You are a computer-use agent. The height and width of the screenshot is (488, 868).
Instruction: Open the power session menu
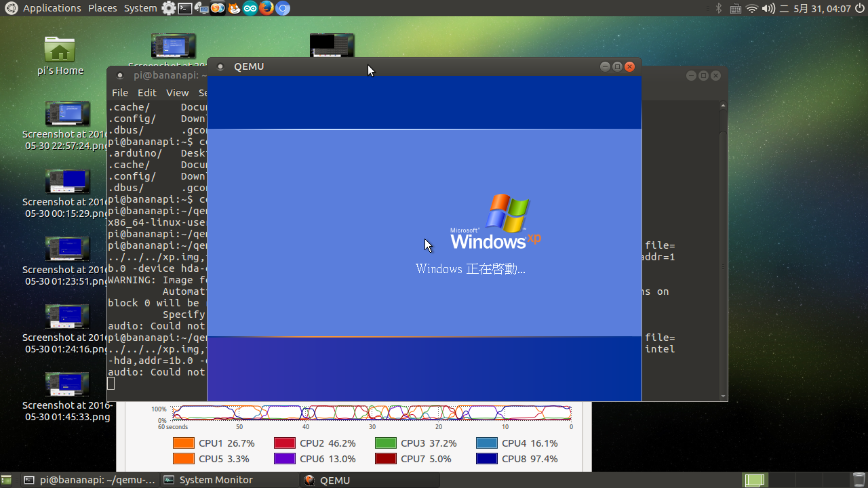point(860,8)
